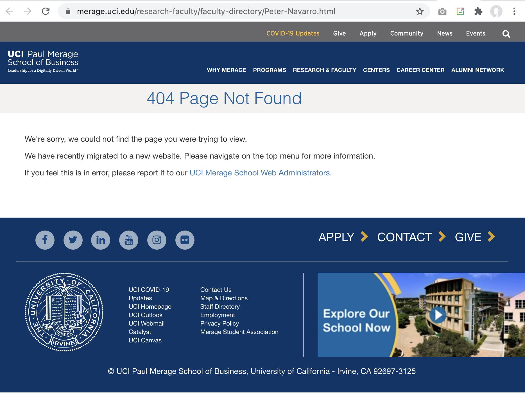Click the browser back arrow
Image resolution: width=525 pixels, height=420 pixels.
pos(10,11)
